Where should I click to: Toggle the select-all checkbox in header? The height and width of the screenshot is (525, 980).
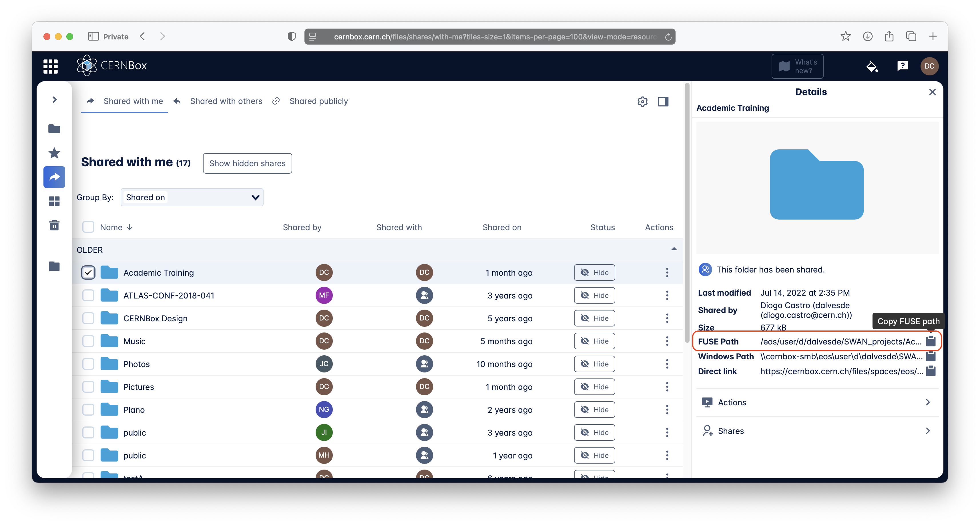88,227
